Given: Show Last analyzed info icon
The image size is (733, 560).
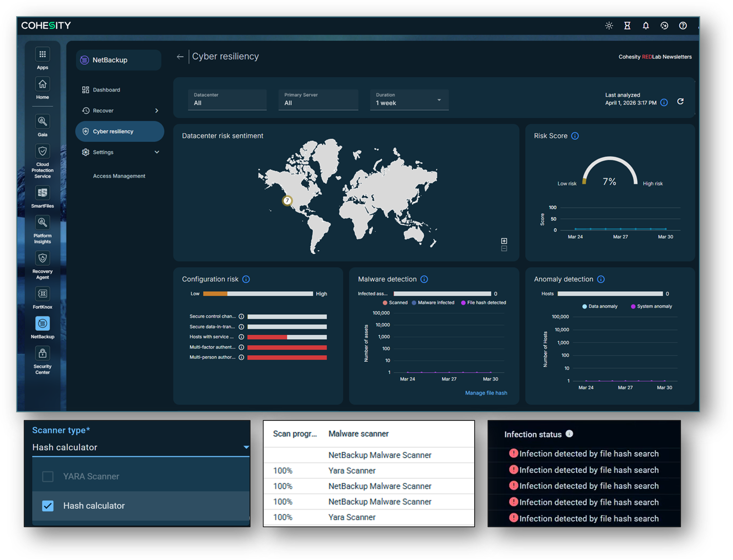Looking at the screenshot, I should (664, 103).
